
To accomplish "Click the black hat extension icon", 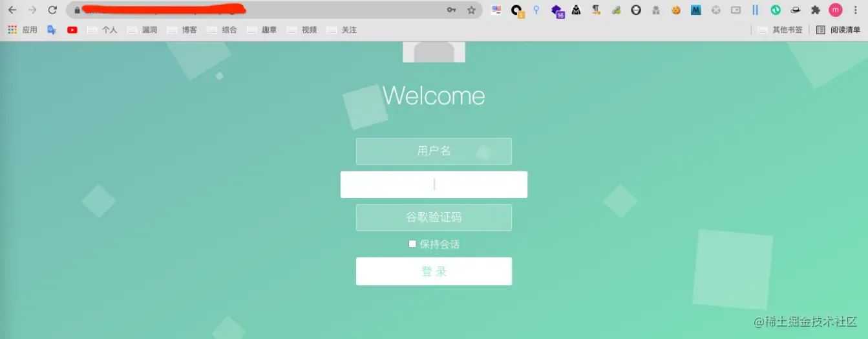I will click(x=796, y=10).
